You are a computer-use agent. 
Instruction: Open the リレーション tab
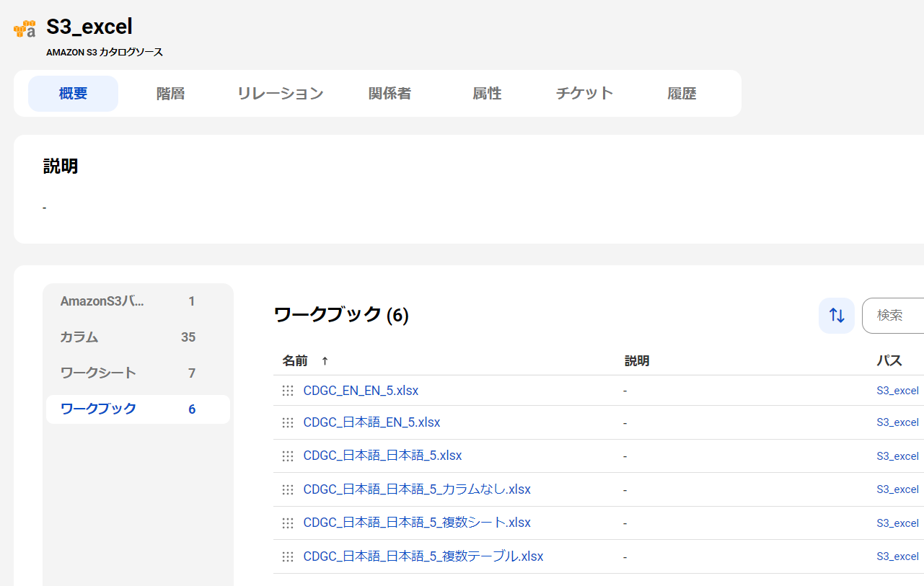pos(280,94)
